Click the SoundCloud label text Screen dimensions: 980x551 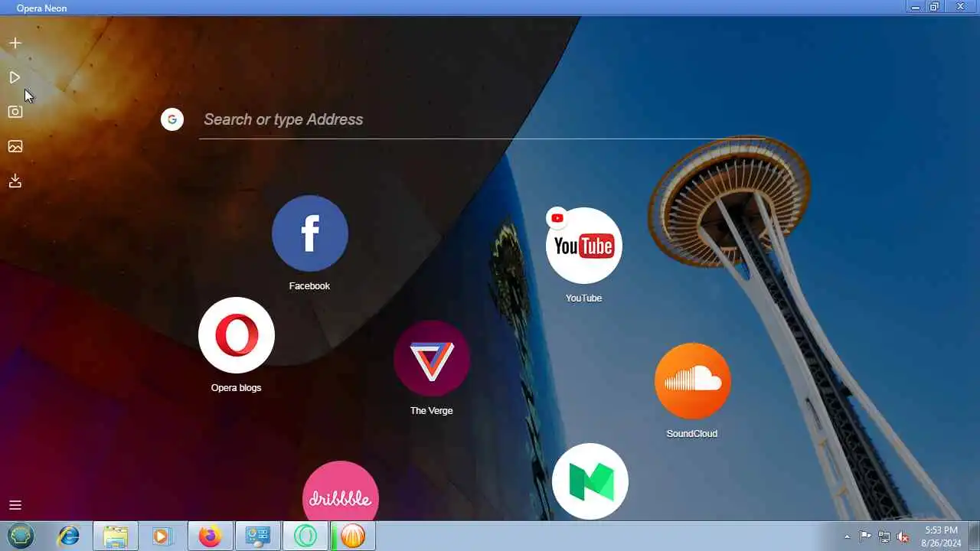691,434
